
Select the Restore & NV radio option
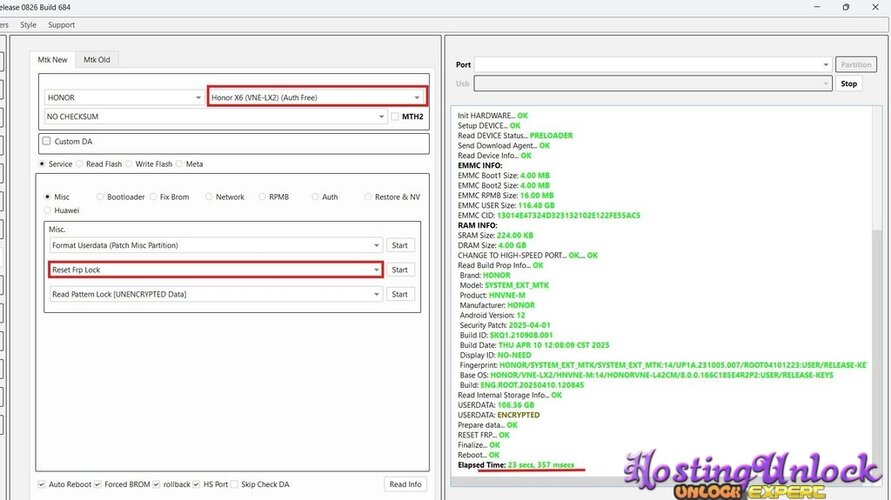pyautogui.click(x=368, y=197)
